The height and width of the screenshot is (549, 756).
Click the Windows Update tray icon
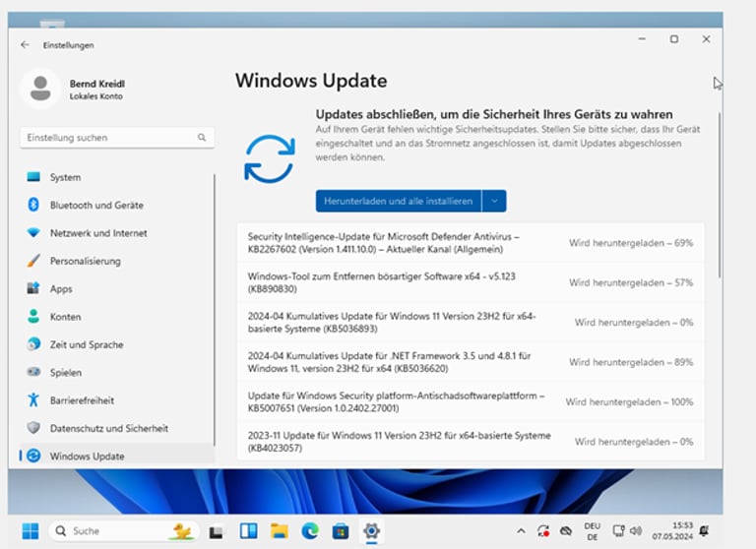[x=543, y=531]
